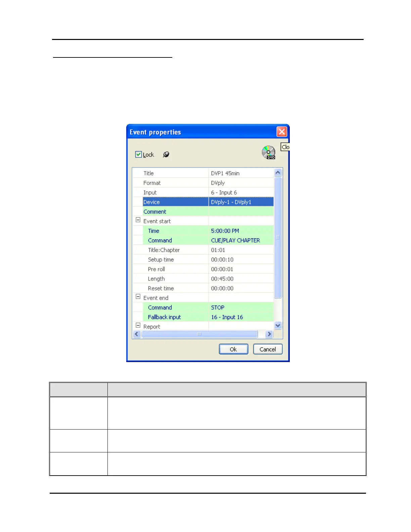Click the 5:00:00 PM time value
Viewport: 411px width, 532px height.
[225, 231]
